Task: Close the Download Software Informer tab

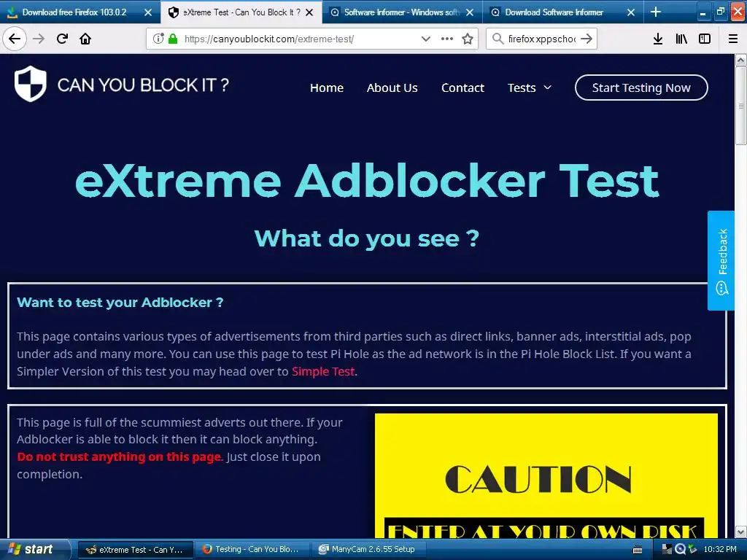Action: pos(631,12)
